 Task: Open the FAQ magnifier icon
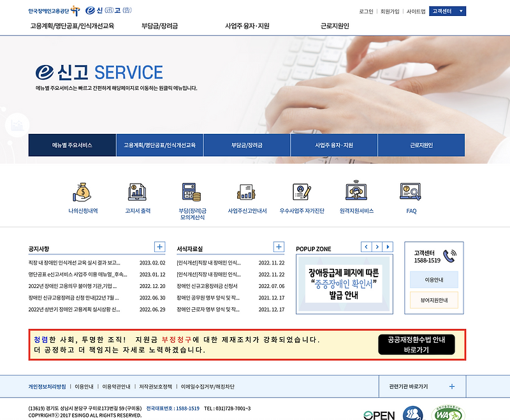tap(410, 191)
